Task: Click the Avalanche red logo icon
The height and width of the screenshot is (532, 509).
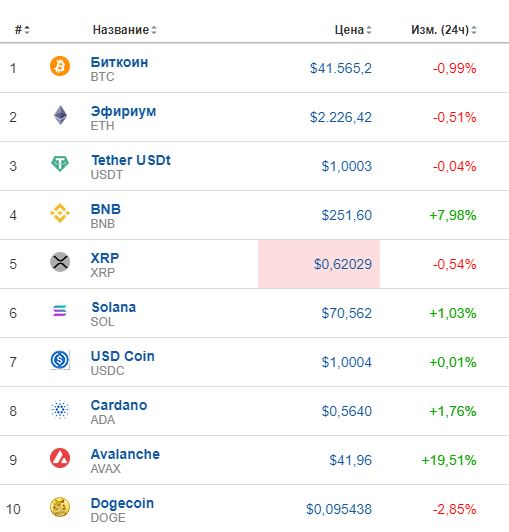Action: click(60, 458)
